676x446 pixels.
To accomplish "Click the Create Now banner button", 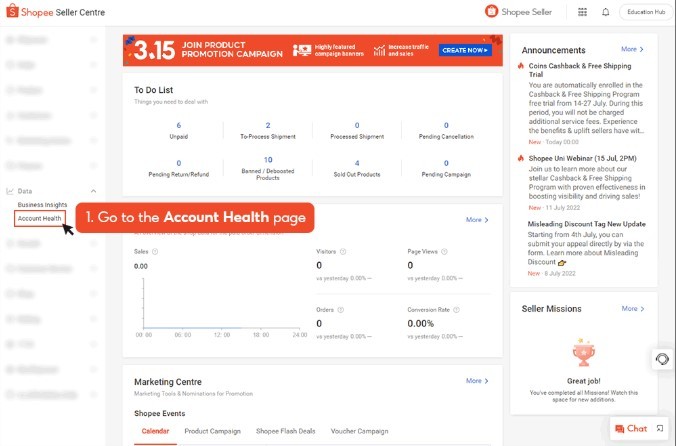I will (465, 50).
